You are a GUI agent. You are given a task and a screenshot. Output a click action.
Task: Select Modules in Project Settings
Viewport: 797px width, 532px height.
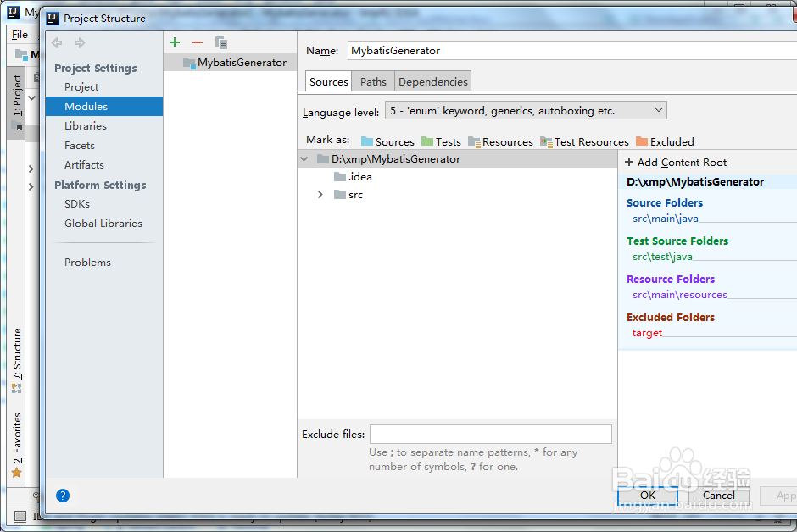coord(104,106)
